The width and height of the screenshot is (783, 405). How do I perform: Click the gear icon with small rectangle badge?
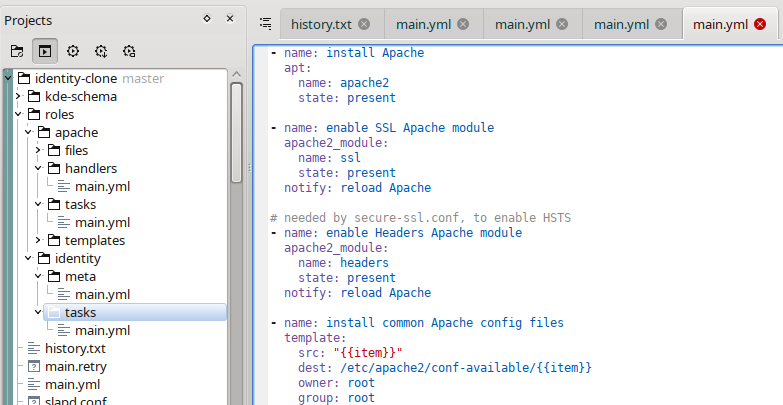click(129, 51)
